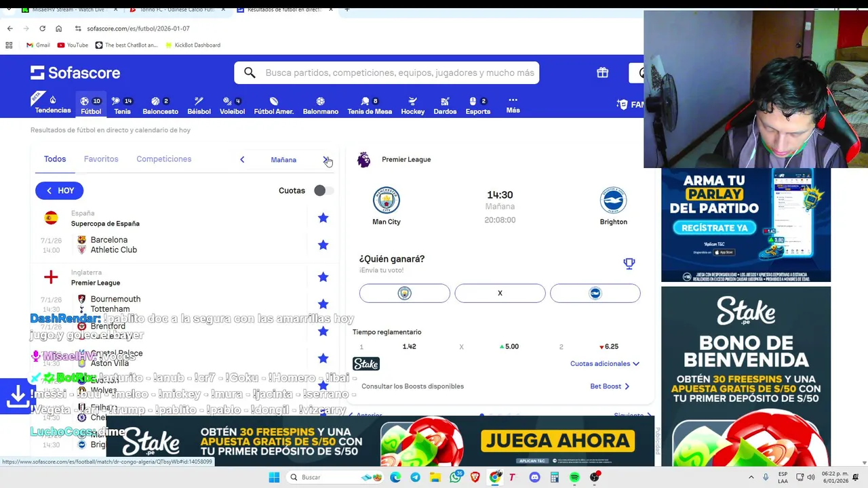
Task: Open Discord from the taskbar
Action: coord(534,477)
